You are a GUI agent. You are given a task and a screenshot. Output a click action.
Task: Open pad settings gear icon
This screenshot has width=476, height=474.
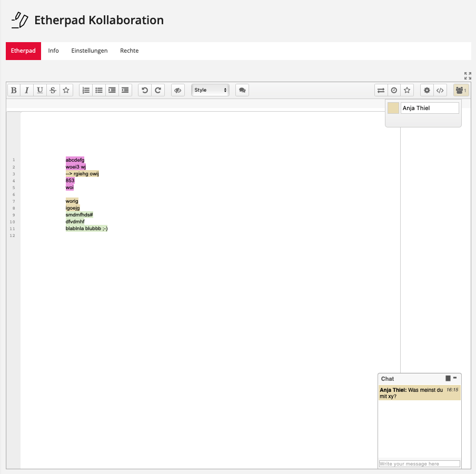point(427,91)
